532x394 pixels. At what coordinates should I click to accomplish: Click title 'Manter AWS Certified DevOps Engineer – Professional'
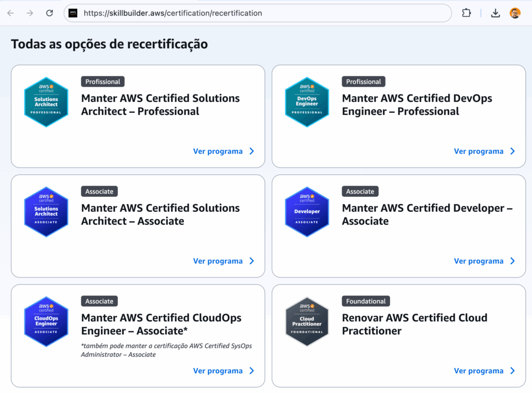(x=417, y=105)
